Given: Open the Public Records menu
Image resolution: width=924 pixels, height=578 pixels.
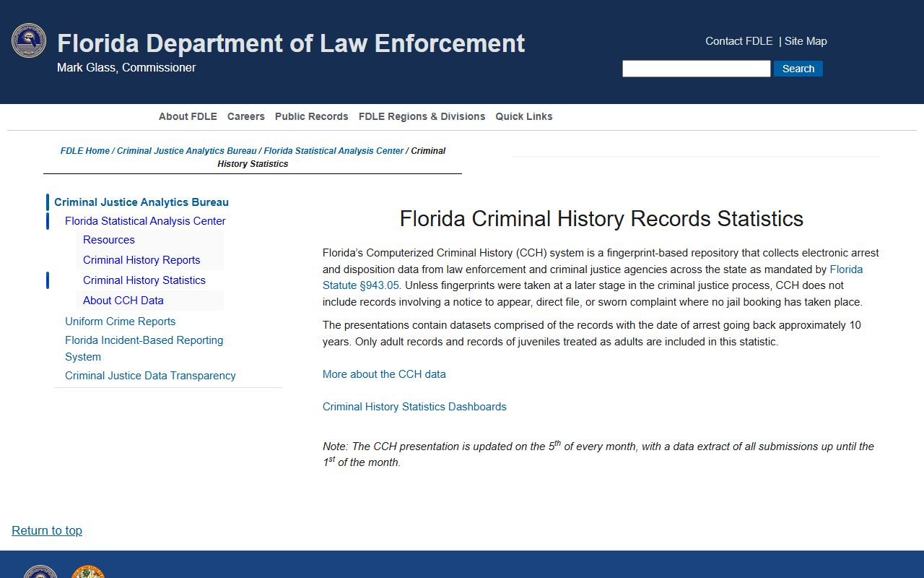Looking at the screenshot, I should point(312,116).
